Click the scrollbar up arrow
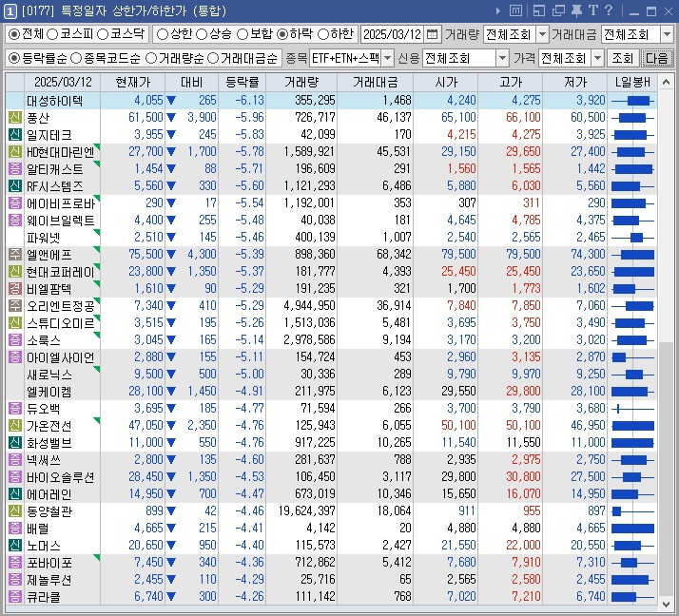 [666, 82]
